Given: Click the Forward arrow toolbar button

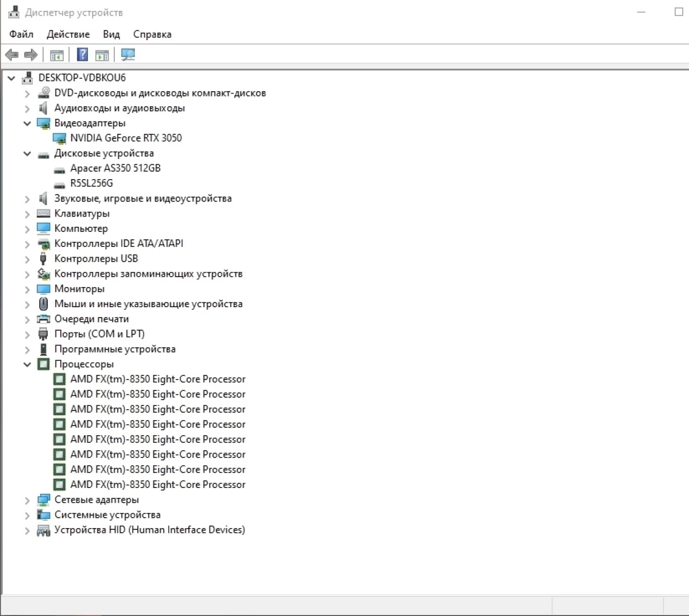Looking at the screenshot, I should point(31,55).
